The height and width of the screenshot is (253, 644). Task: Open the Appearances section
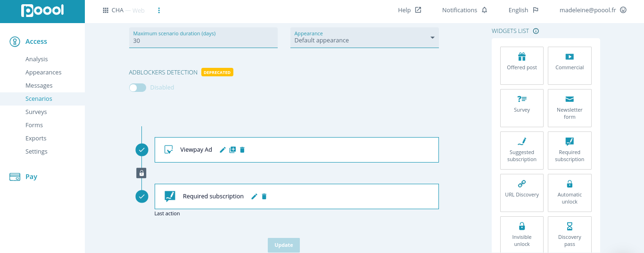[x=43, y=73]
